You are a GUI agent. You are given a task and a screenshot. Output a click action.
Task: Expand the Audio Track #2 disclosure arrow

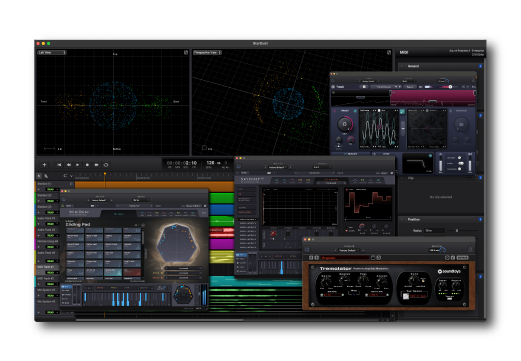39,235
